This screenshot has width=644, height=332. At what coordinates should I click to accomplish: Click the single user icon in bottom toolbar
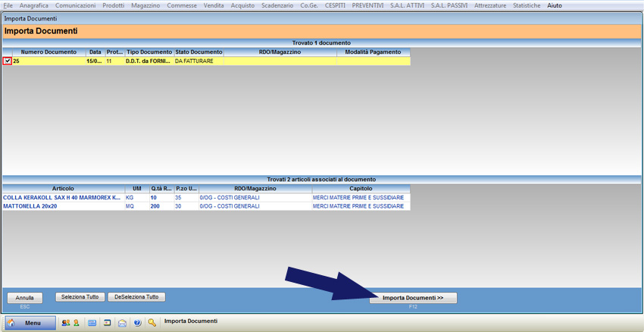pos(76,323)
